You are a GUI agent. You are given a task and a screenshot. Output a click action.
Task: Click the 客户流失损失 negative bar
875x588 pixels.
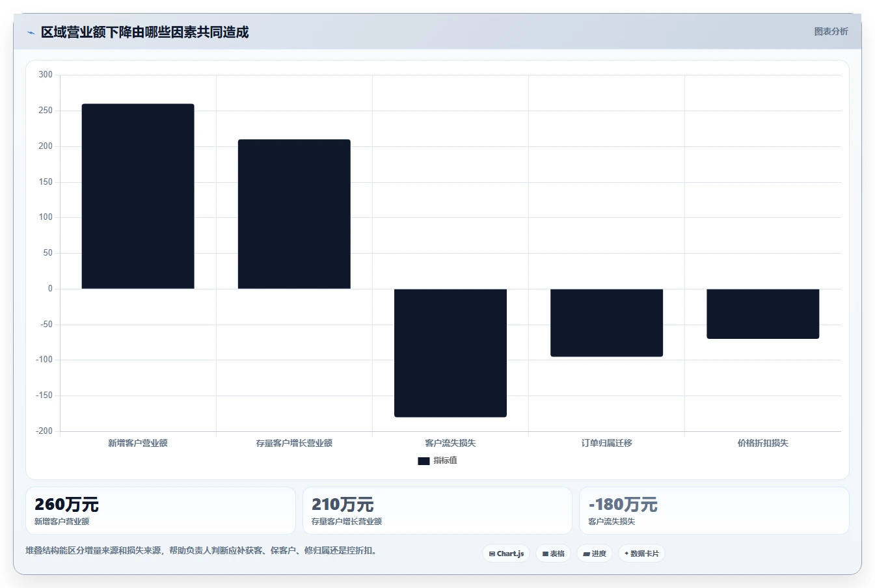tap(450, 353)
